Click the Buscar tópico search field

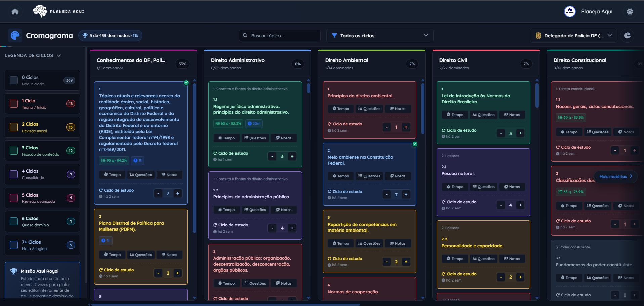[280, 36]
